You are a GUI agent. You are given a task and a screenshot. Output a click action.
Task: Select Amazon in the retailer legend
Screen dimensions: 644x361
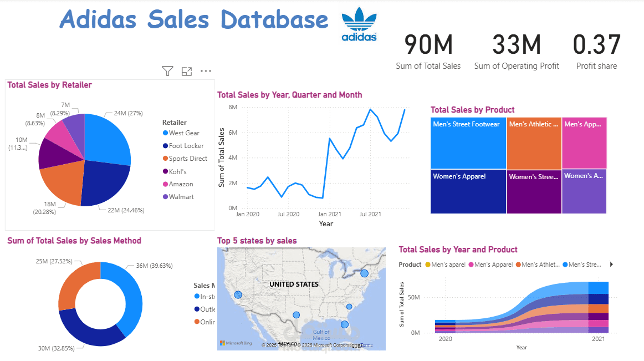click(181, 184)
